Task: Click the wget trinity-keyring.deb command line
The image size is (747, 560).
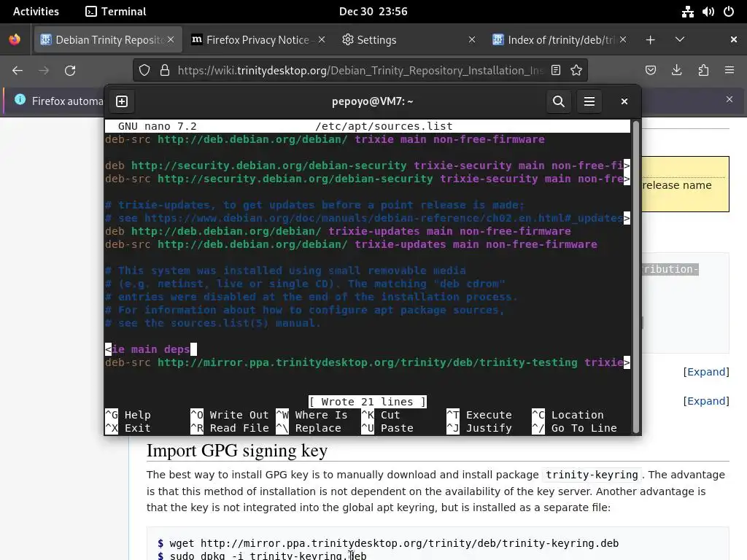Action: click(388, 543)
